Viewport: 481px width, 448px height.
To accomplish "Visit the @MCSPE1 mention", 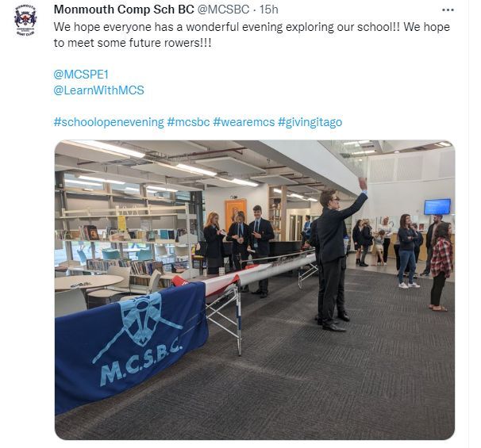I will [81, 75].
